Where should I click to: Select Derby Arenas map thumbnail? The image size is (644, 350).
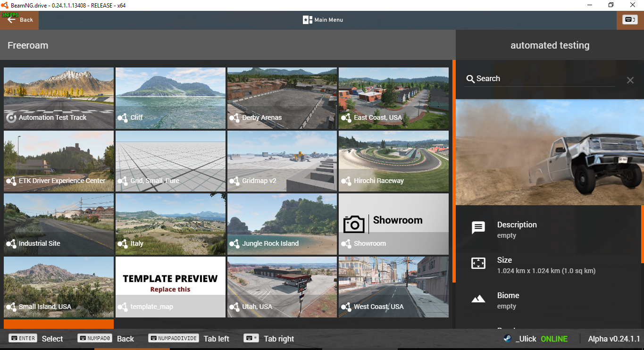pyautogui.click(x=282, y=98)
